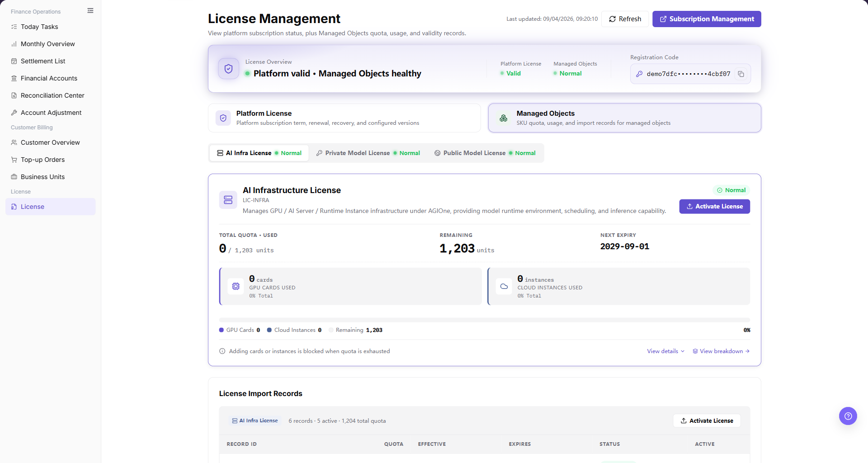The height and width of the screenshot is (463, 868).
Task: Click the Managed Objects cubes icon
Action: click(x=504, y=118)
